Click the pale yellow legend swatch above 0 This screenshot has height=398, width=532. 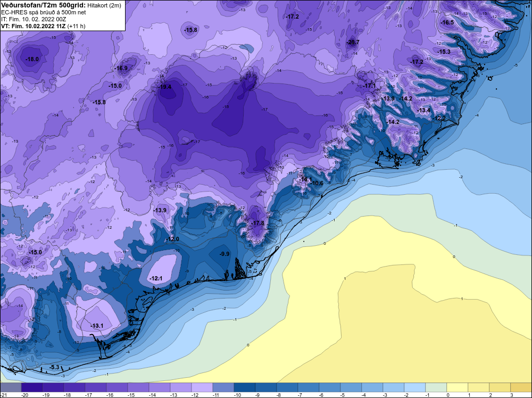pos(458,387)
